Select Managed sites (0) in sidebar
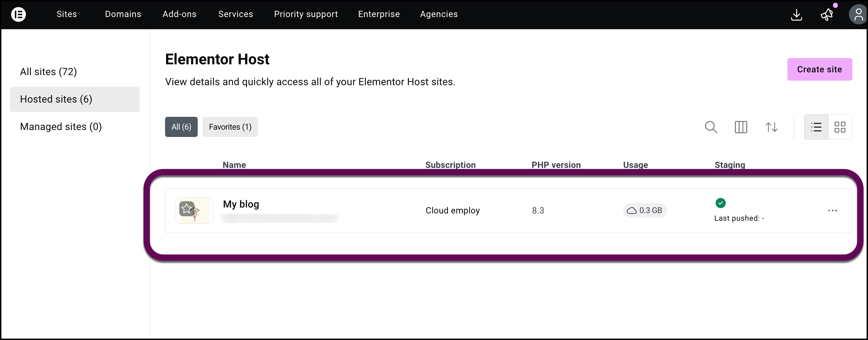This screenshot has height=340, width=868. click(61, 127)
